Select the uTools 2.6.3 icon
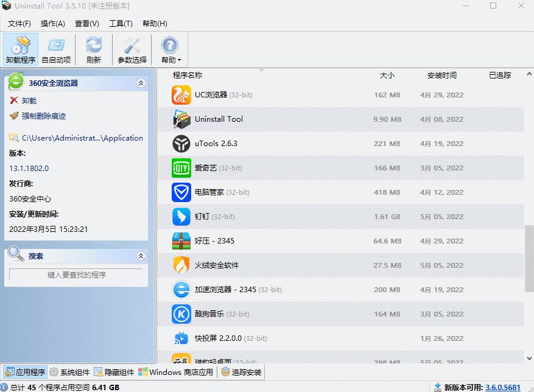This screenshot has width=534, height=392. click(x=181, y=144)
